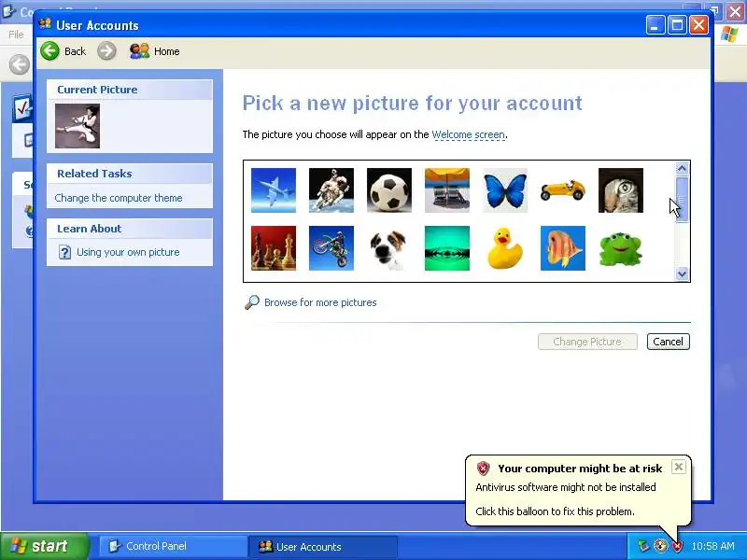Click the help question mark icon
The image size is (747, 560).
(64, 252)
